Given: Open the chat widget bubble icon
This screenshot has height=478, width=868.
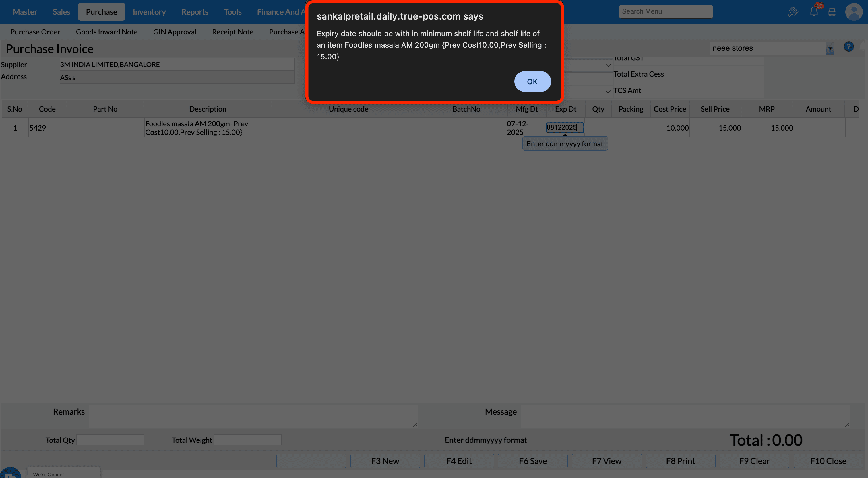Looking at the screenshot, I should coord(10,474).
